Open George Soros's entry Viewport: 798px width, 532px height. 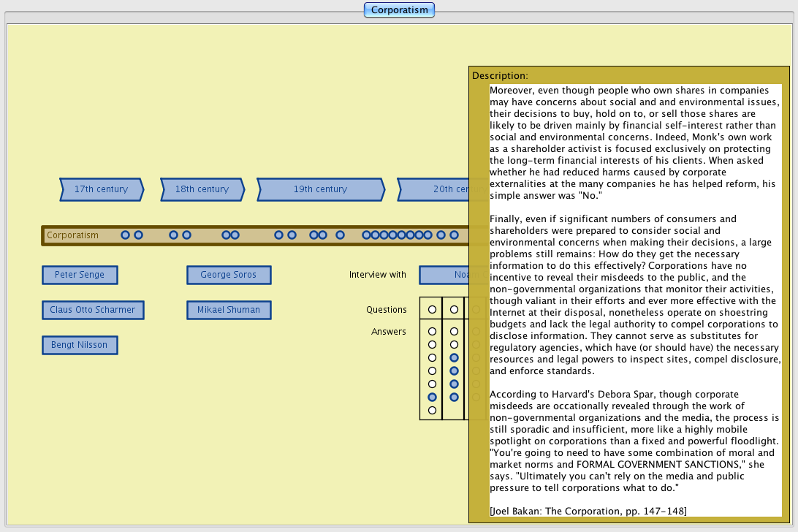point(229,275)
